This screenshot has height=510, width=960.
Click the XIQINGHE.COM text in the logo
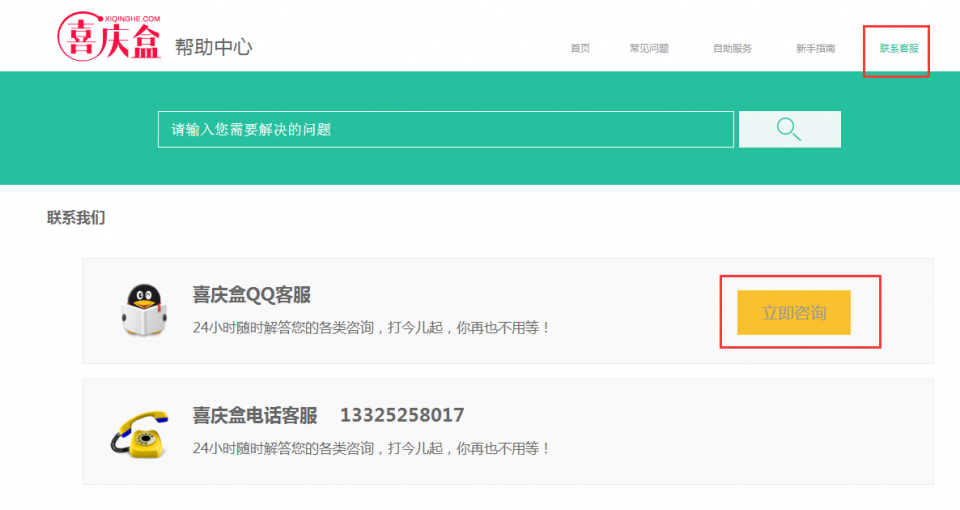coord(131,18)
